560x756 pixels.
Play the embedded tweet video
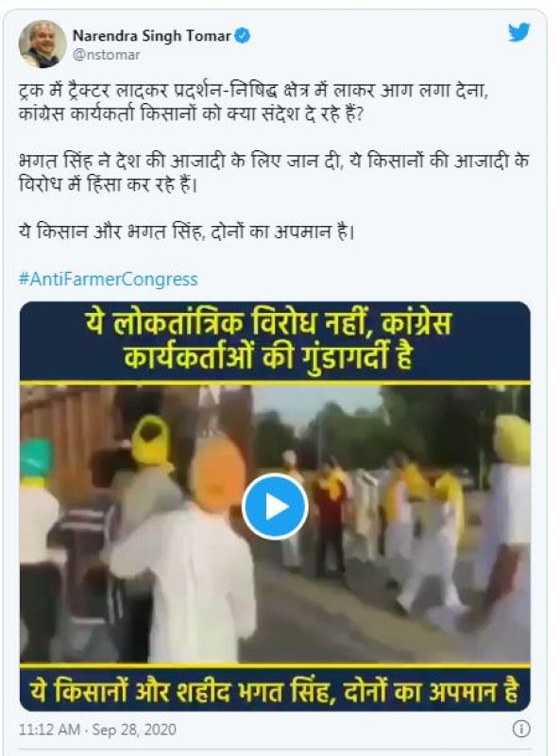(x=275, y=507)
